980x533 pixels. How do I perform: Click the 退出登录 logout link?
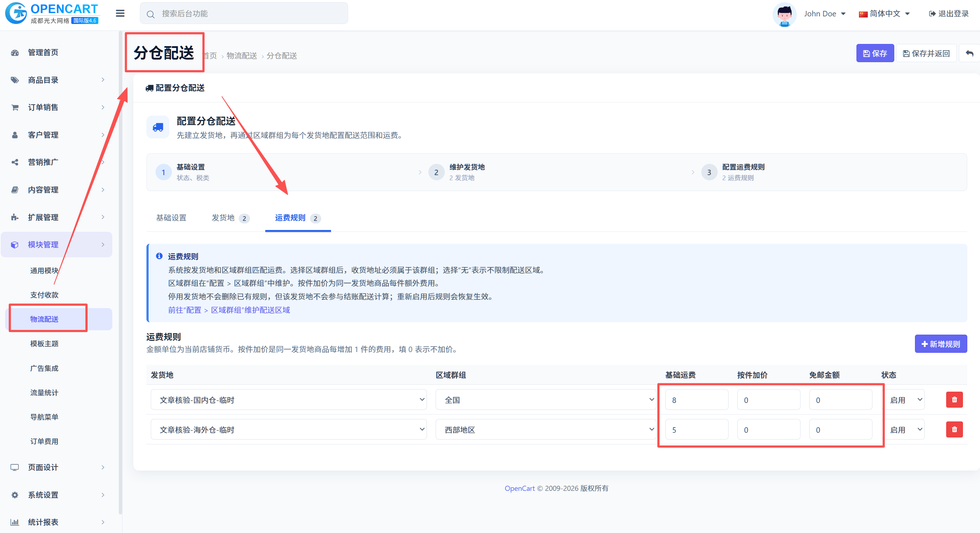pyautogui.click(x=949, y=14)
